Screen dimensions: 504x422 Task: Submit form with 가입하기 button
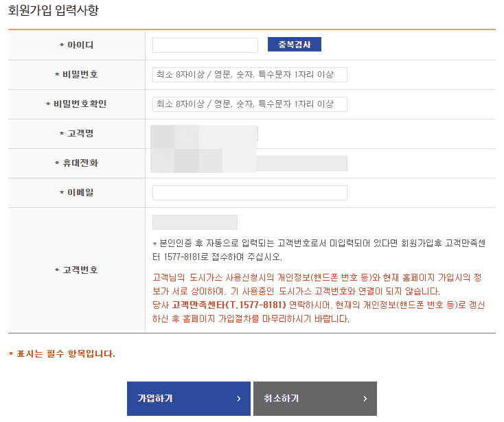[x=189, y=399]
